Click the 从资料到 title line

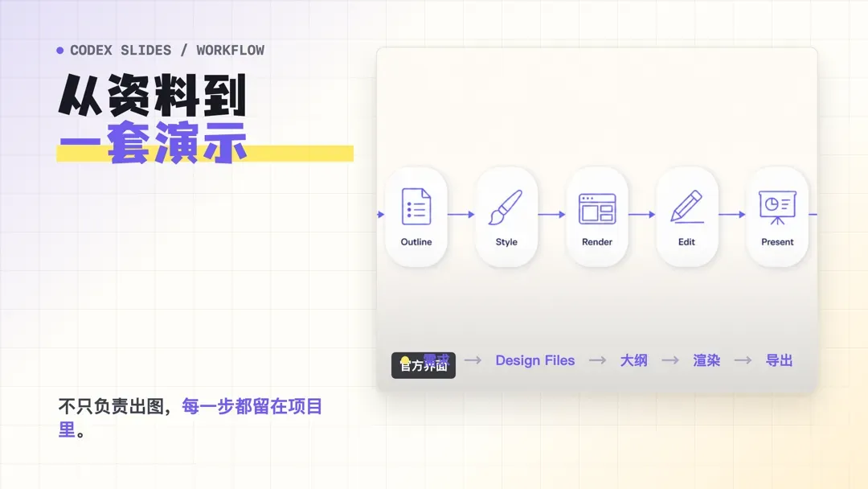152,95
